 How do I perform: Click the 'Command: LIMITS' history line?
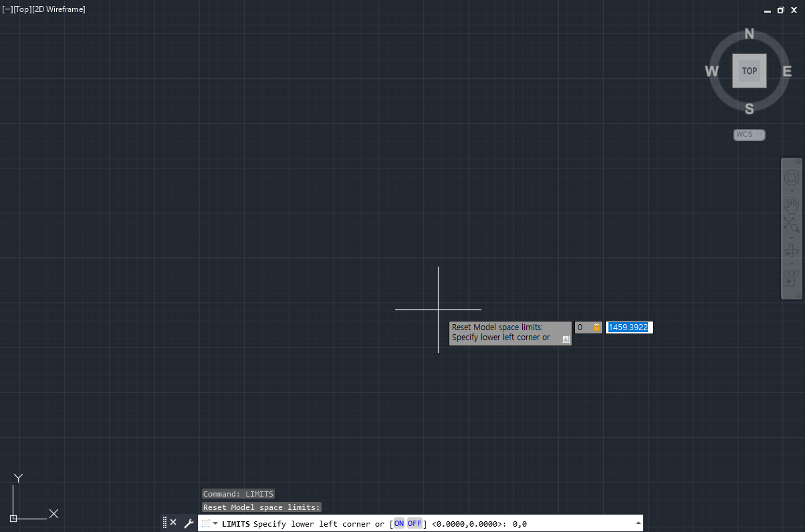[238, 494]
